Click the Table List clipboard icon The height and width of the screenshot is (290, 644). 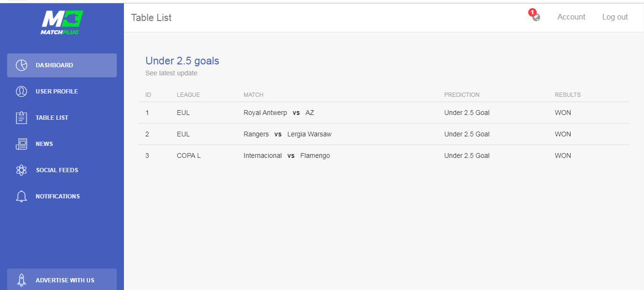[x=21, y=118]
